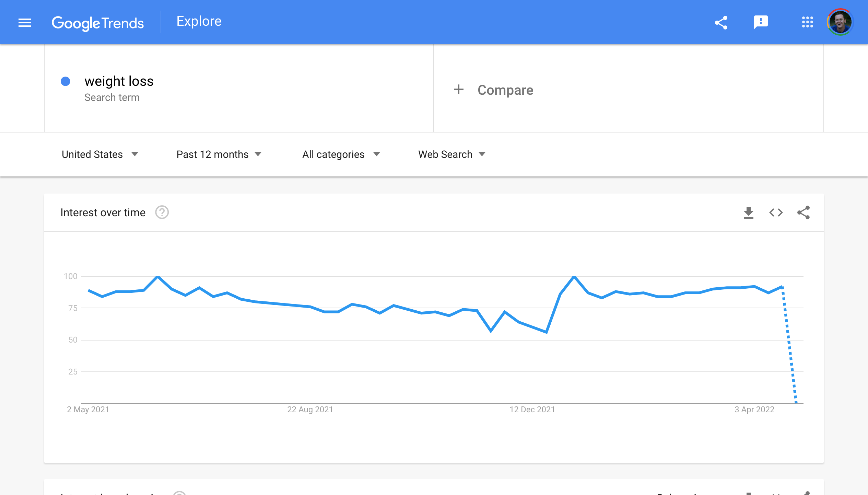Open the hamburger main menu
The height and width of the screenshot is (495, 868).
tap(25, 23)
